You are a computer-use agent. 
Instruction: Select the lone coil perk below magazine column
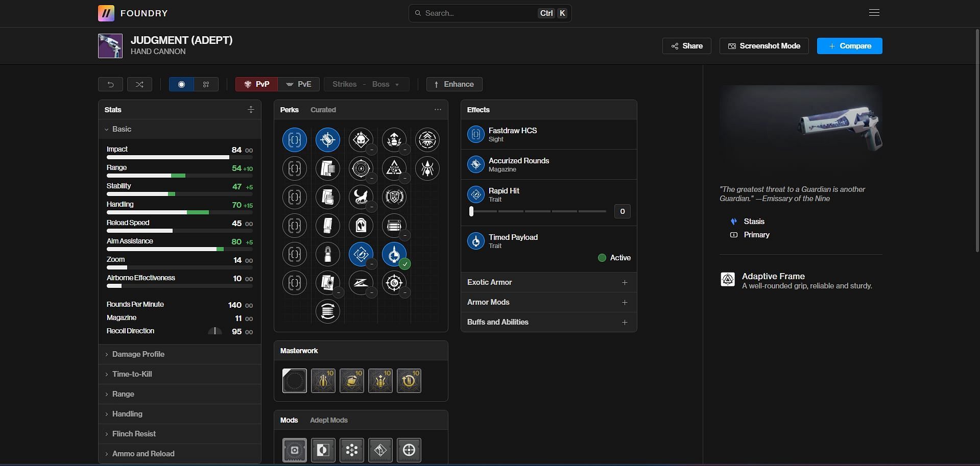pos(328,311)
